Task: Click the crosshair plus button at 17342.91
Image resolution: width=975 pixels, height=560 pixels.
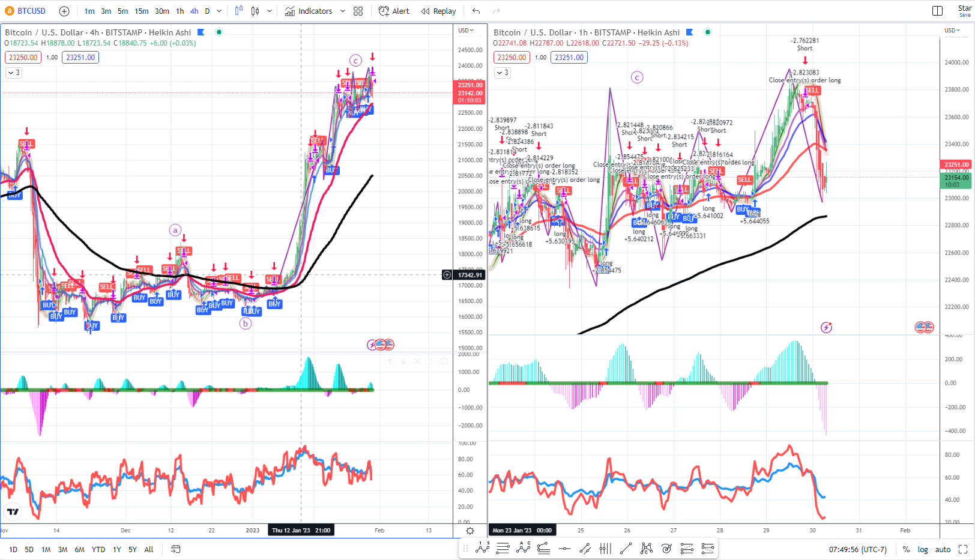Action: [447, 275]
